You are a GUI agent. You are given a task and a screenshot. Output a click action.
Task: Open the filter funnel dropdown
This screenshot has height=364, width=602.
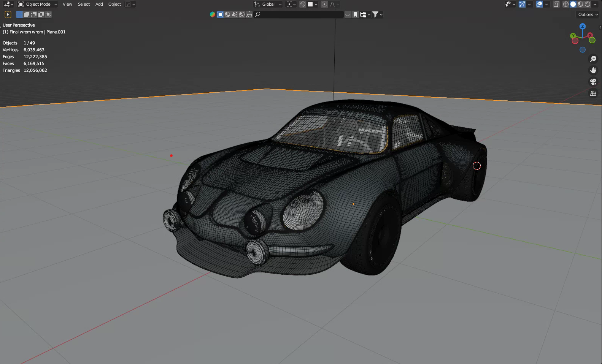tap(377, 14)
